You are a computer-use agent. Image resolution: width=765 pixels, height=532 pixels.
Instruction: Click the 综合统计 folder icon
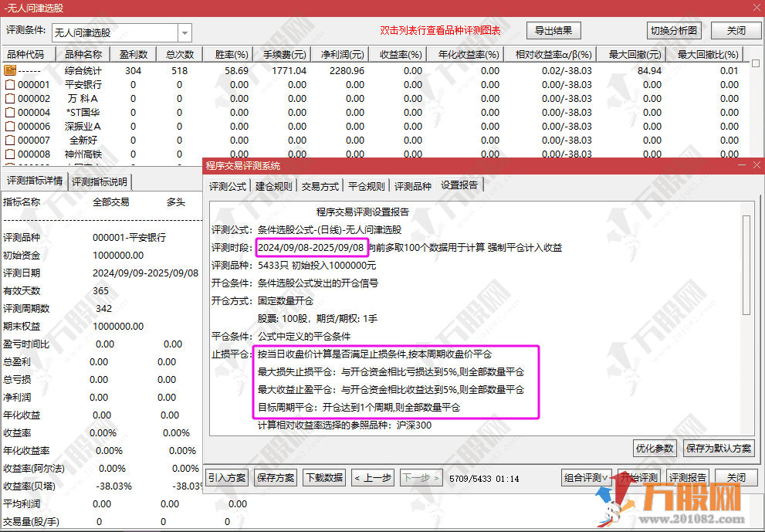click(10, 70)
